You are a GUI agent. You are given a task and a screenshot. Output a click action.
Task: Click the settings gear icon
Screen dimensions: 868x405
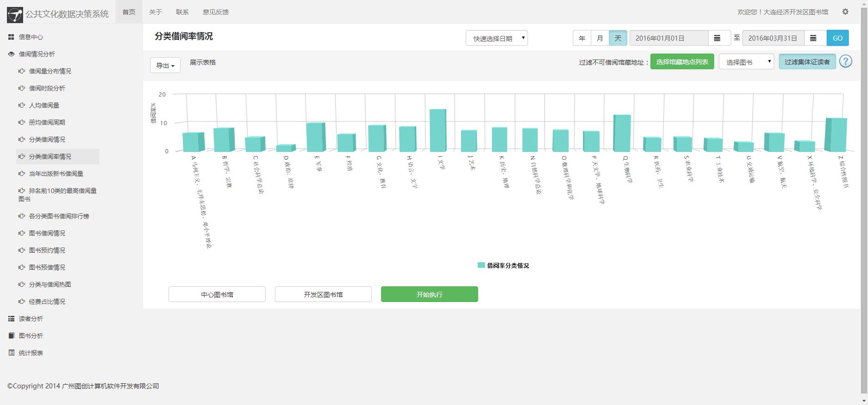tap(845, 12)
